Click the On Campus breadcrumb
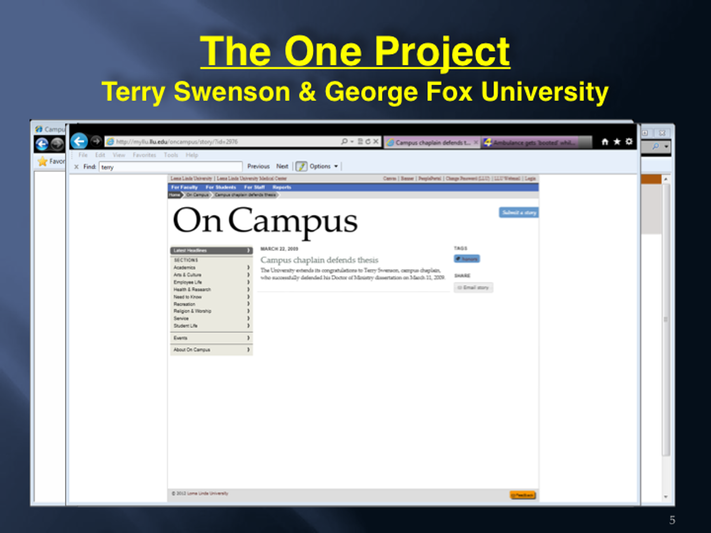 198,195
